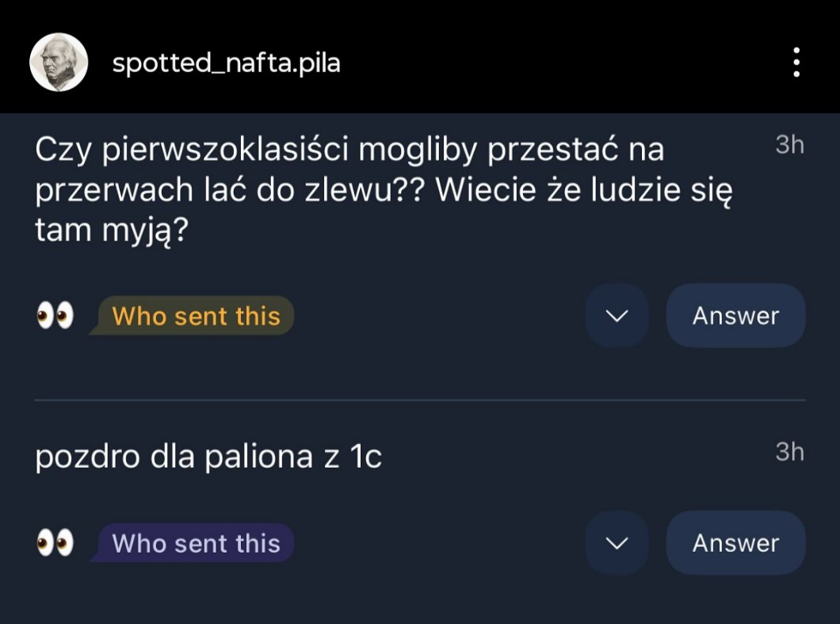Expand the chevron for the pozdro message
The image size is (840, 624).
(617, 543)
